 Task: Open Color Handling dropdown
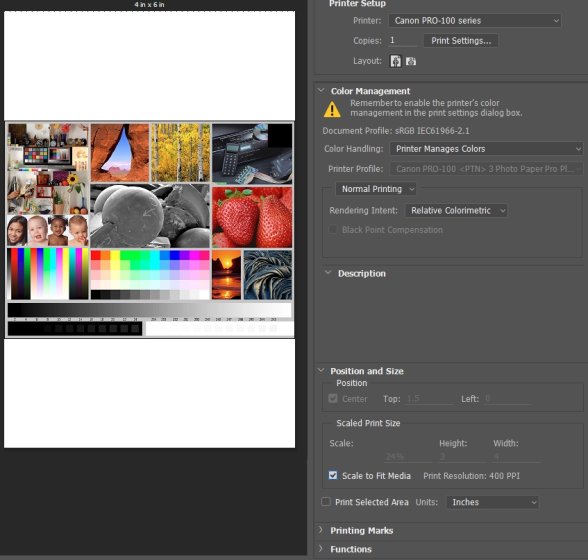click(486, 149)
